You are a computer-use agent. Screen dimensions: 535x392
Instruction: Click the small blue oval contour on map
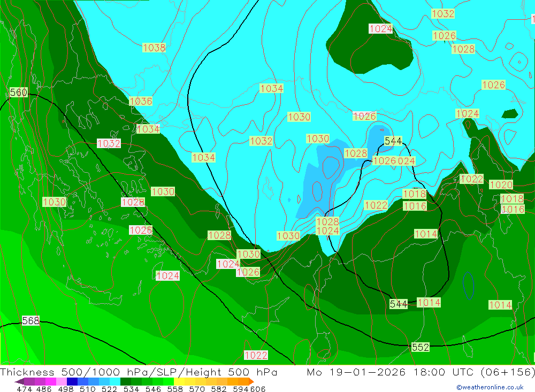tap(468, 286)
